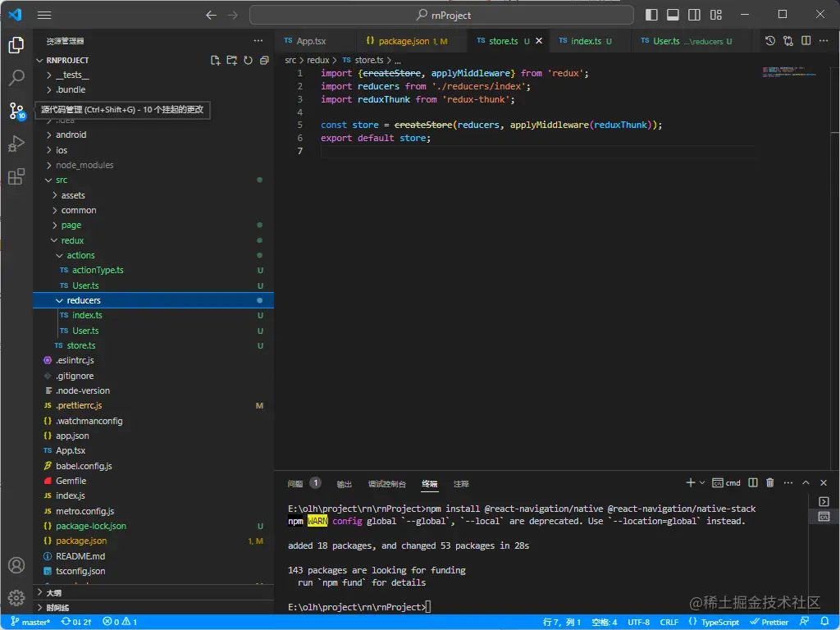The image size is (840, 630).
Task: Open the Debug Console panel tab
Action: [x=387, y=484]
